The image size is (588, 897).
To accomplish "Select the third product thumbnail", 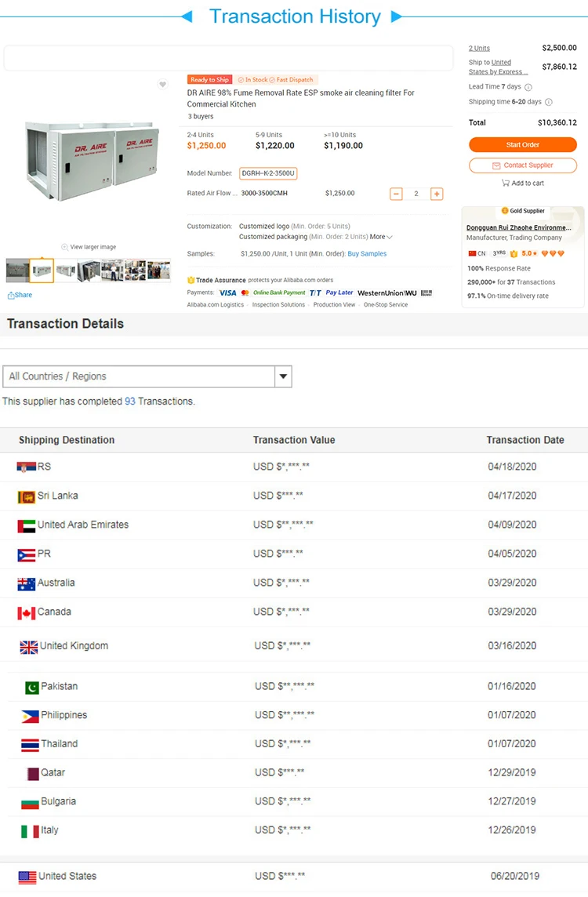I will click(x=65, y=270).
